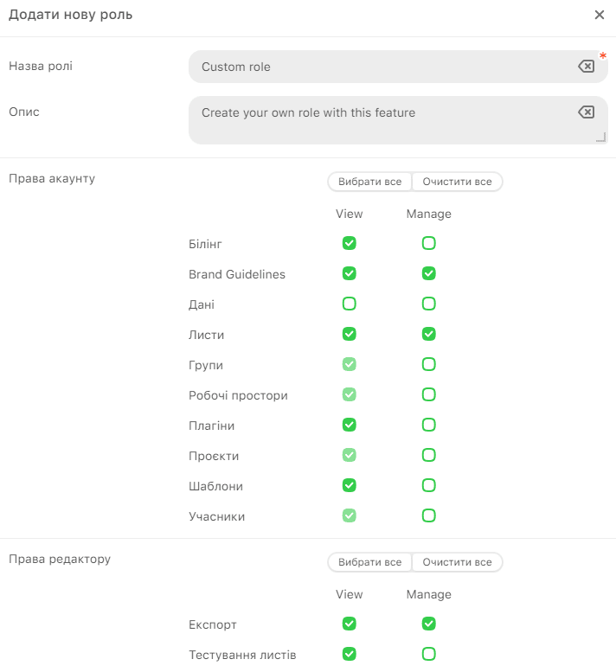Click the description text area

coord(381,119)
